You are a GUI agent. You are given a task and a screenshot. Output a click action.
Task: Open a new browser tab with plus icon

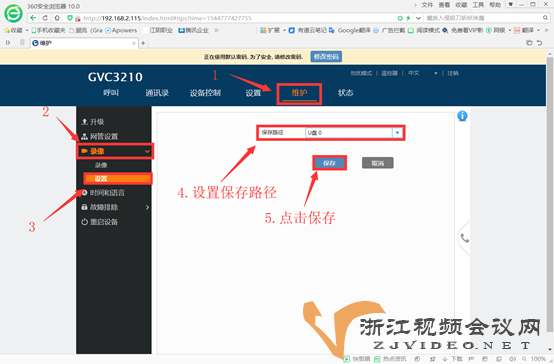pos(143,43)
